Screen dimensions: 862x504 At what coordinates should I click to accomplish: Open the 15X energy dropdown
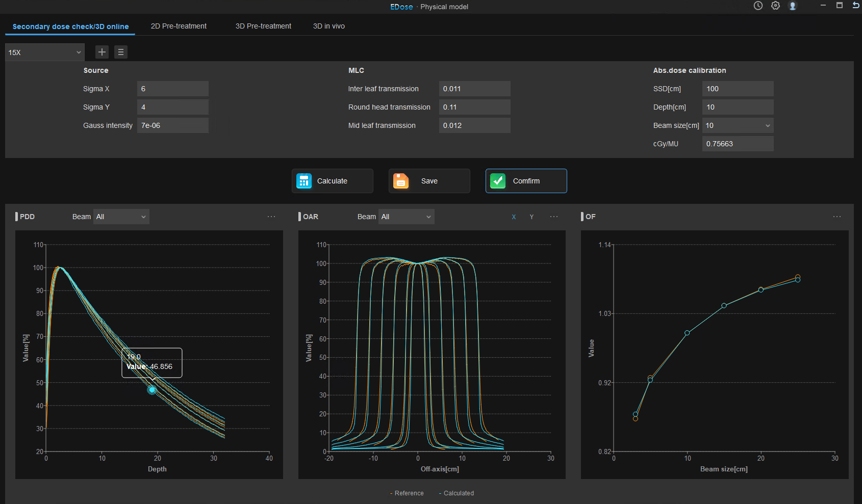(x=45, y=52)
